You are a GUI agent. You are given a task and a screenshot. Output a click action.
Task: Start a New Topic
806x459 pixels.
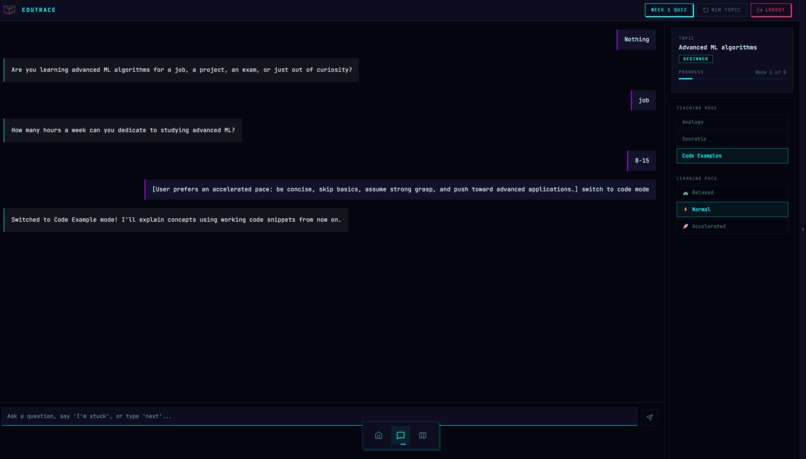721,10
